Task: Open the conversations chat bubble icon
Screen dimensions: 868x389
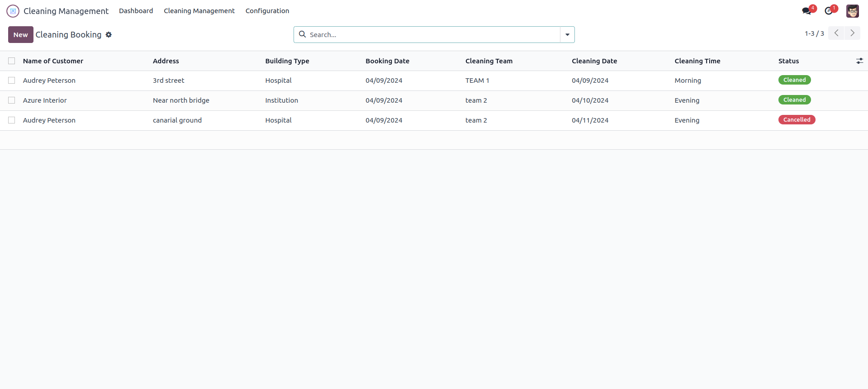Action: pos(806,11)
